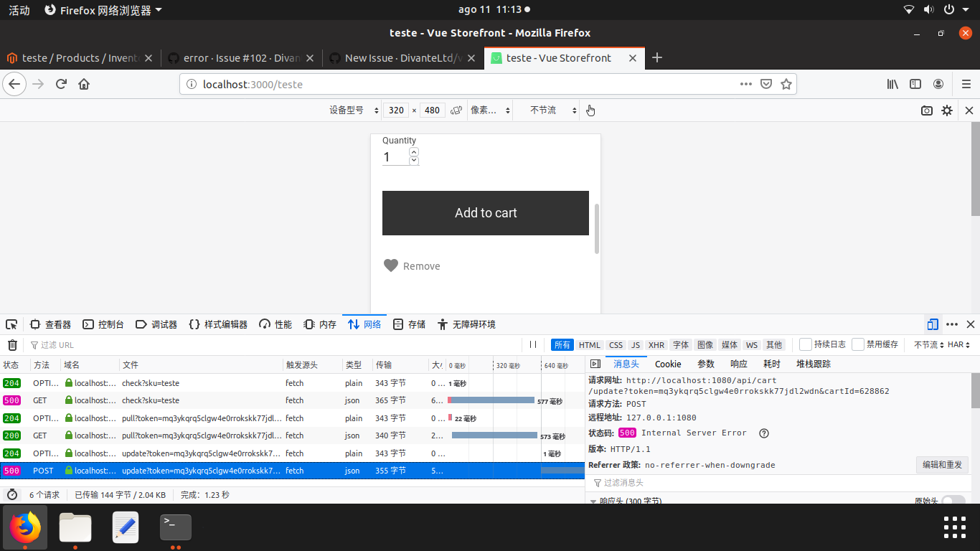Viewport: 980px width, 551px height.
Task: Click the Add to cart button
Action: [486, 213]
